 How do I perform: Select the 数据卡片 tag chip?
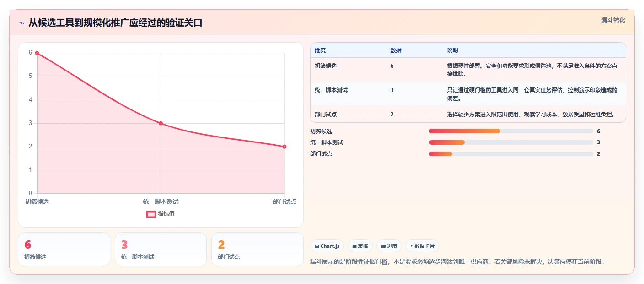coord(422,246)
